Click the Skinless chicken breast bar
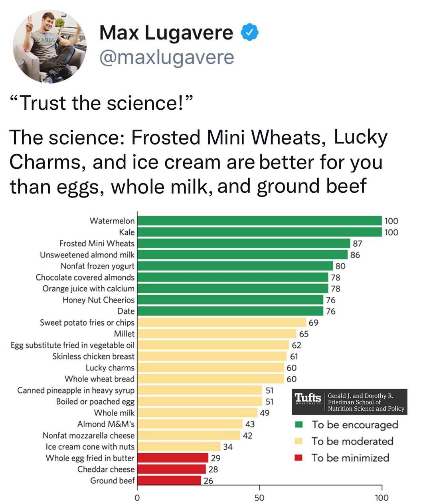 (x=212, y=356)
